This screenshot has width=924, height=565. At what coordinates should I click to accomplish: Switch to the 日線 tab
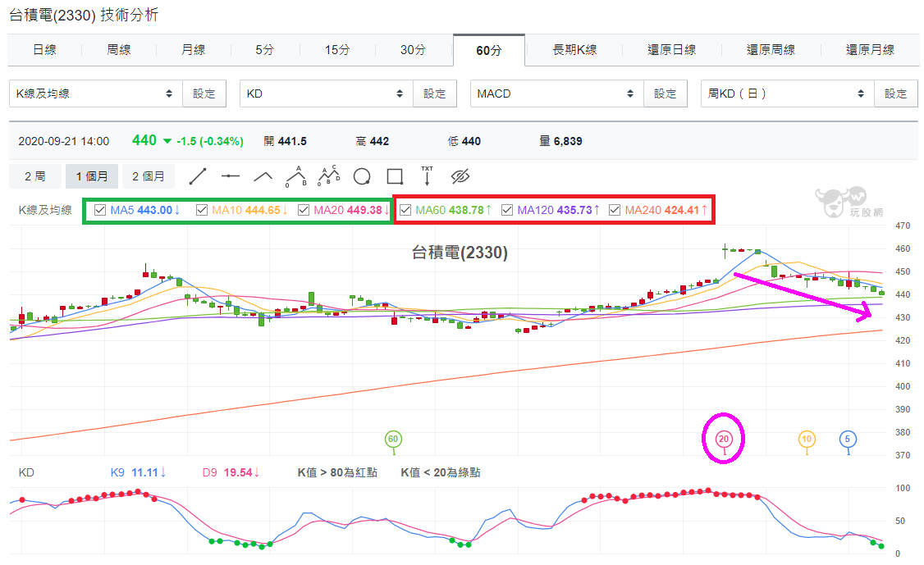point(45,50)
